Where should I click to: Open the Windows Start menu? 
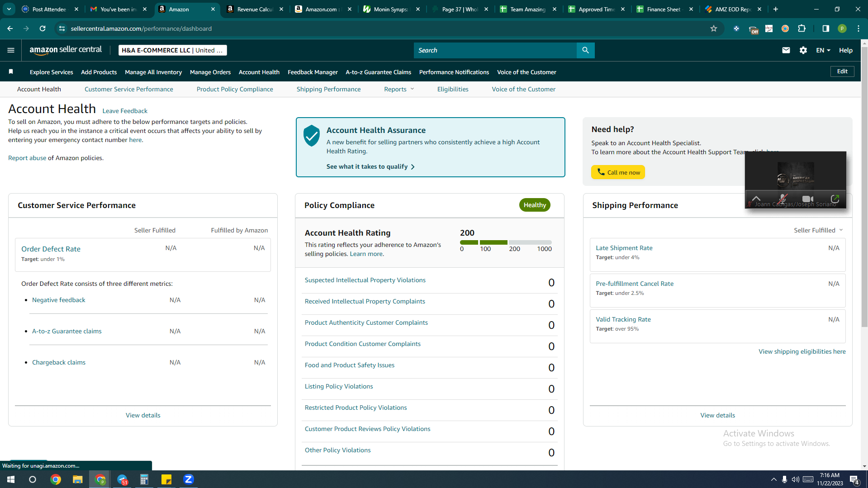(11, 479)
